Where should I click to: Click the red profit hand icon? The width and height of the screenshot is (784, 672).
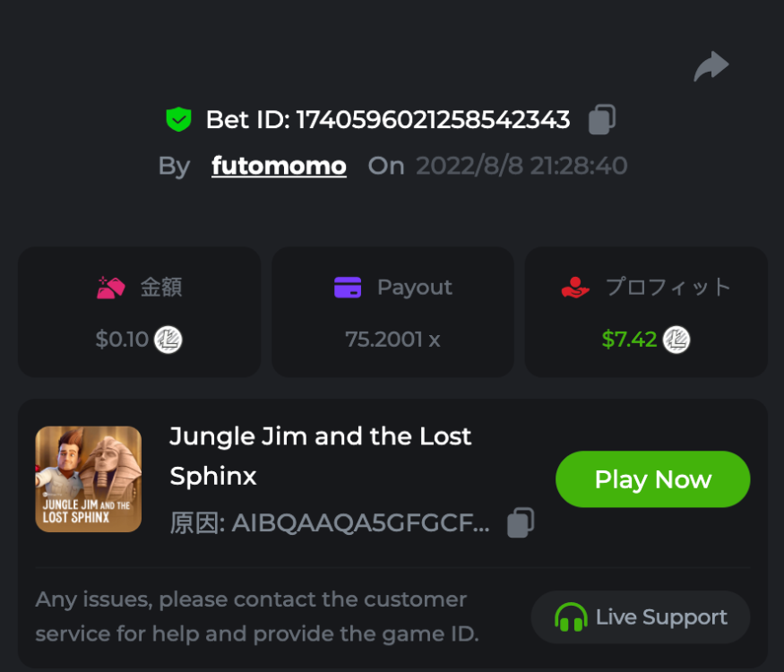pos(575,288)
